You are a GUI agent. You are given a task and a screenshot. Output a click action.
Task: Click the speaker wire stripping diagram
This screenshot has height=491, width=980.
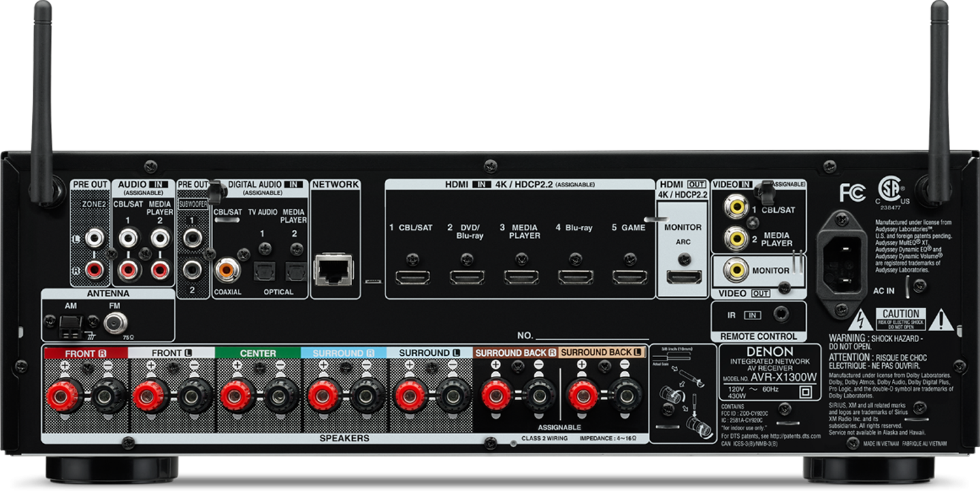683,393
